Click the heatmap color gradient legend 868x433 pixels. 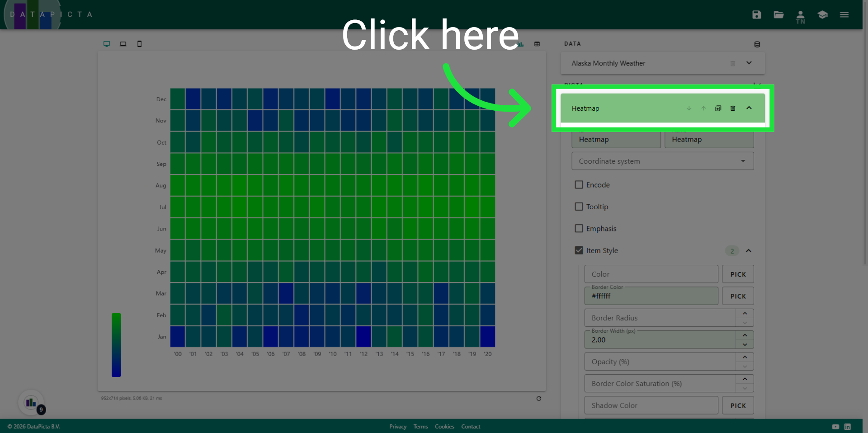click(116, 345)
